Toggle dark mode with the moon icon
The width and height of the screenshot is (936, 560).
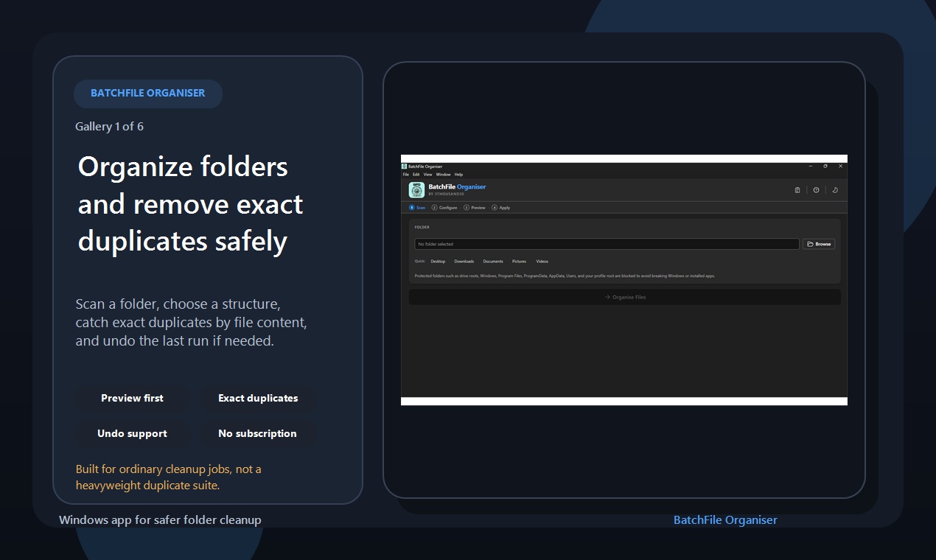(834, 189)
